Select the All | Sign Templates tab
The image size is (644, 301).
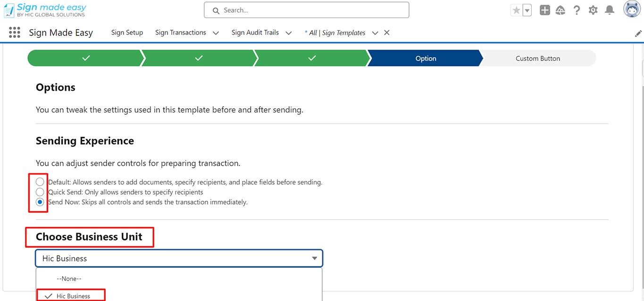[335, 33]
